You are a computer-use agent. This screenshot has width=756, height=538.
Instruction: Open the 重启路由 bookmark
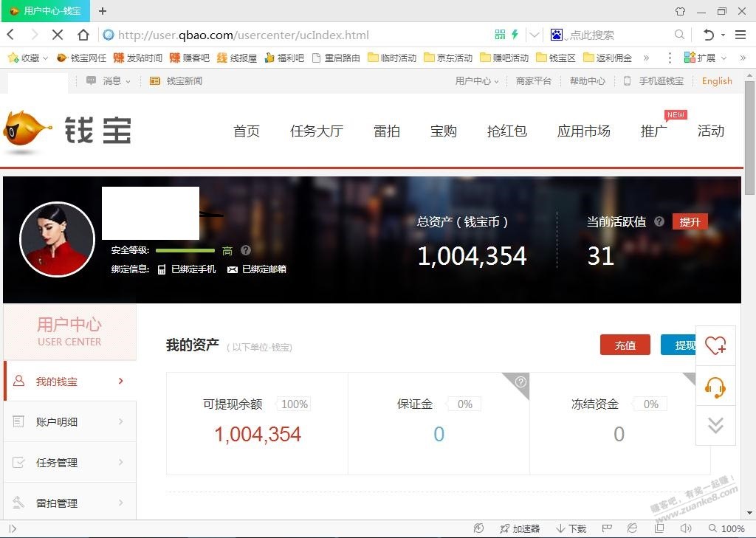[x=336, y=58]
